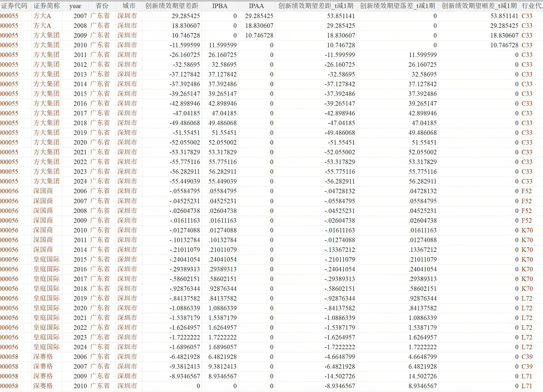Select cell with value -1.7222222 in 2023 row
This screenshot has width=543, height=392.
click(185, 337)
